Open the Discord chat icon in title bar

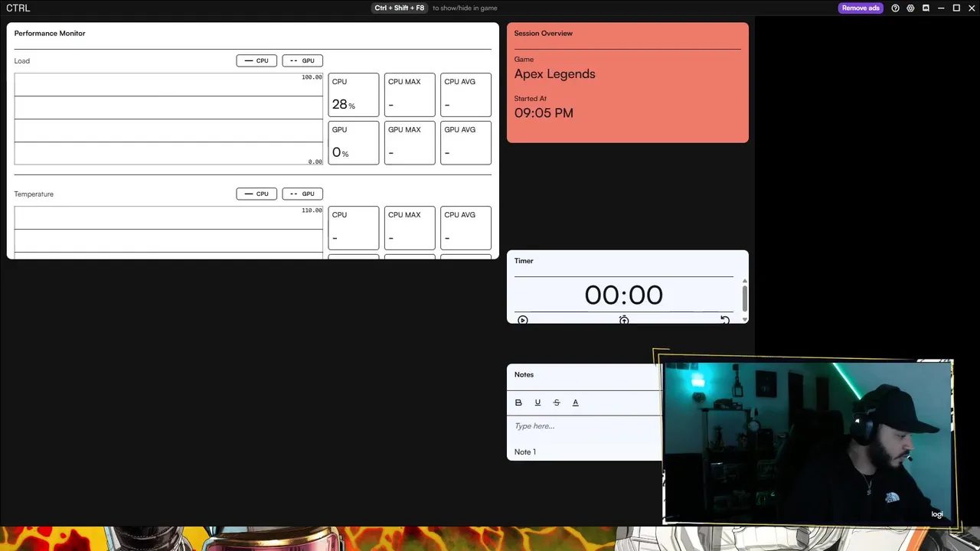point(926,8)
